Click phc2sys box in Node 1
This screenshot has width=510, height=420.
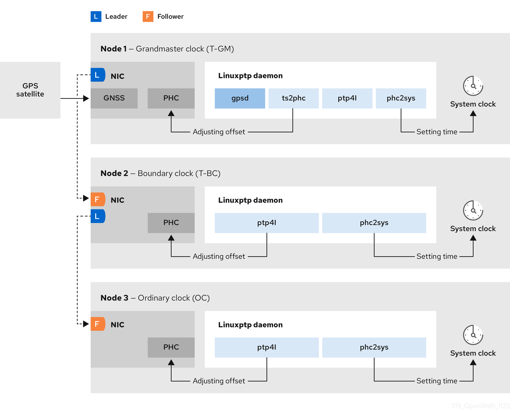[x=401, y=98]
